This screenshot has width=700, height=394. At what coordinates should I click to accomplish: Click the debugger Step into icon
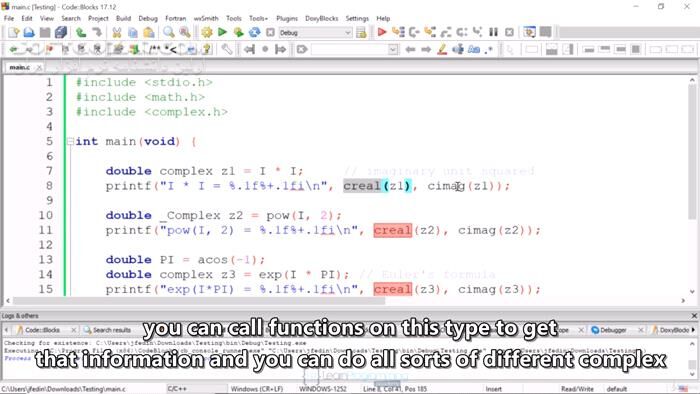(x=430, y=32)
